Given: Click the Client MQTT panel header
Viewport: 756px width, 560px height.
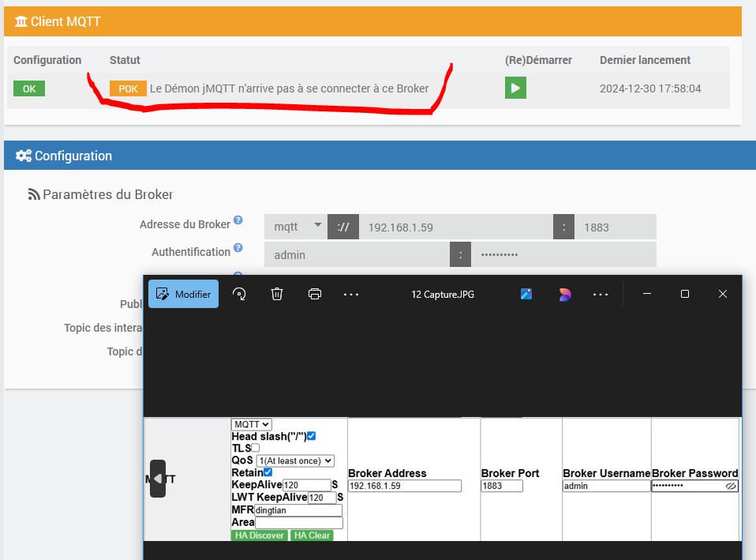Looking at the screenshot, I should click(x=372, y=21).
